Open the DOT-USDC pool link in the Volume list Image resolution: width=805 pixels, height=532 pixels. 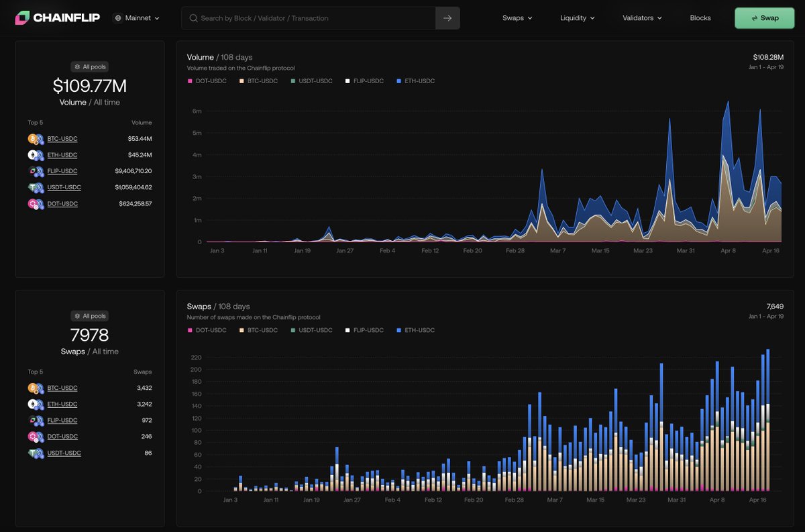62,203
